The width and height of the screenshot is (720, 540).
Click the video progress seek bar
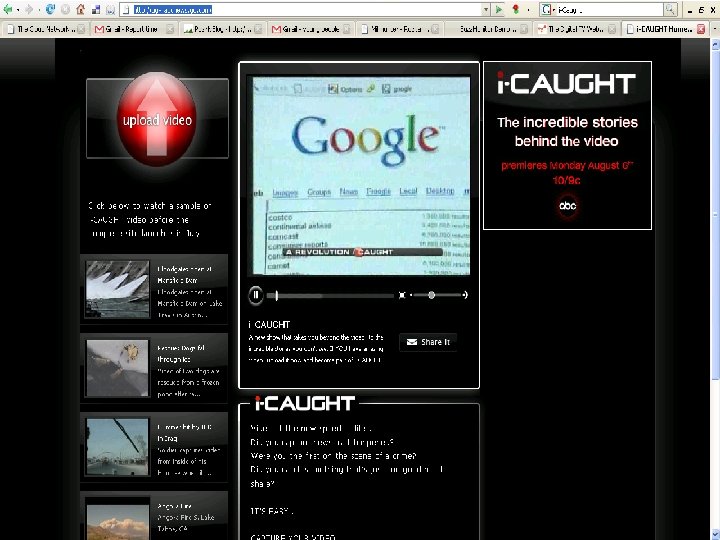(x=331, y=296)
